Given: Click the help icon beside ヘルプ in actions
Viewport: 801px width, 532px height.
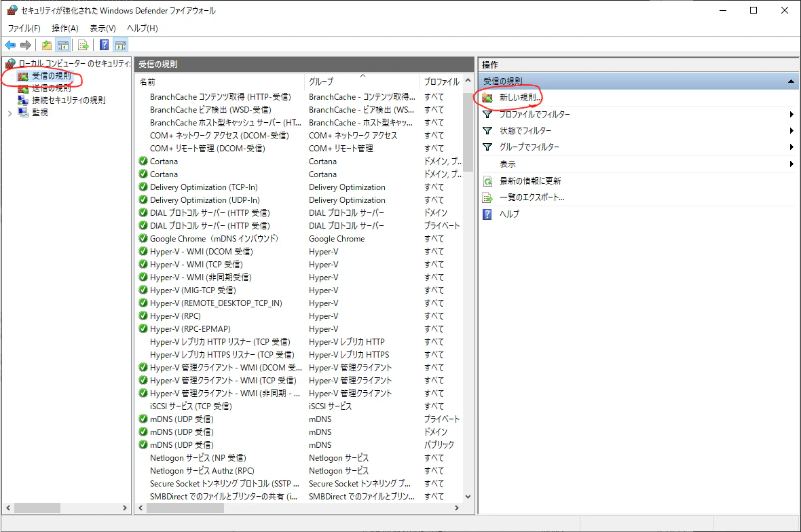Looking at the screenshot, I should pos(488,214).
